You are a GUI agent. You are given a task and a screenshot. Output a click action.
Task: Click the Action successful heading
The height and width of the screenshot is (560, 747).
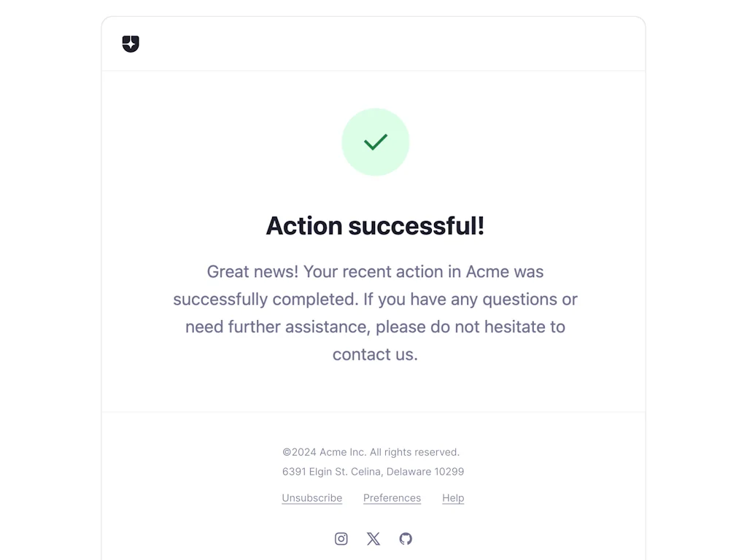[x=375, y=226]
